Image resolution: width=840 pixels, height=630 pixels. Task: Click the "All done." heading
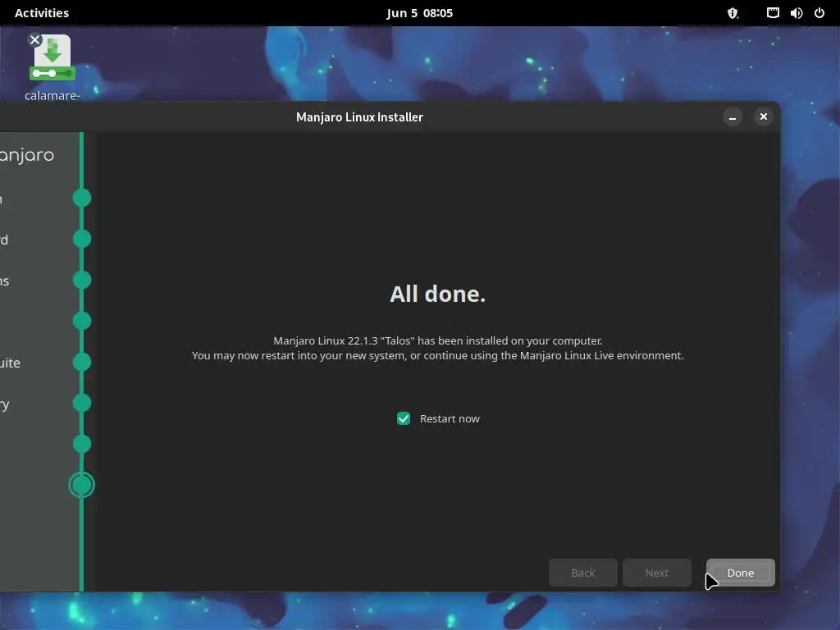pos(438,294)
